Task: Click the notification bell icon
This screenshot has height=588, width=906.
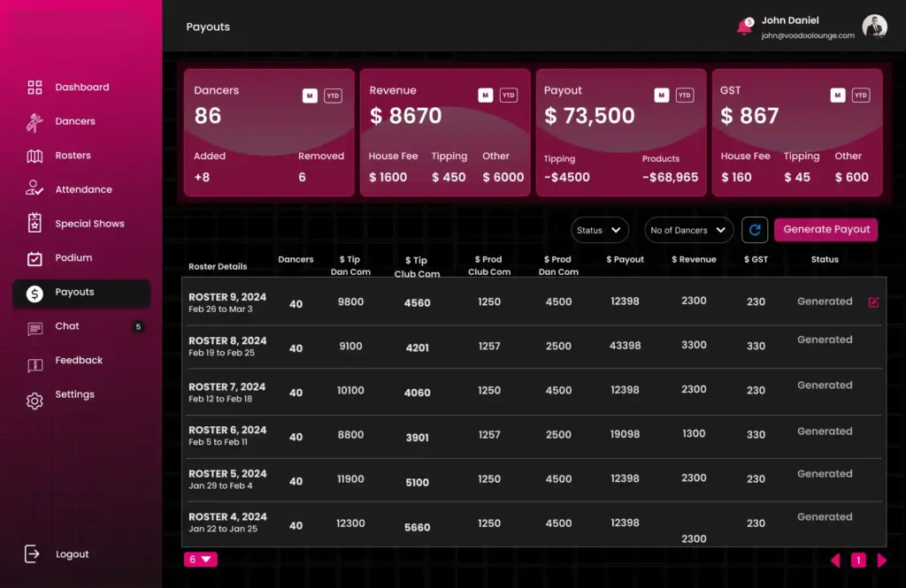Action: pyautogui.click(x=744, y=27)
